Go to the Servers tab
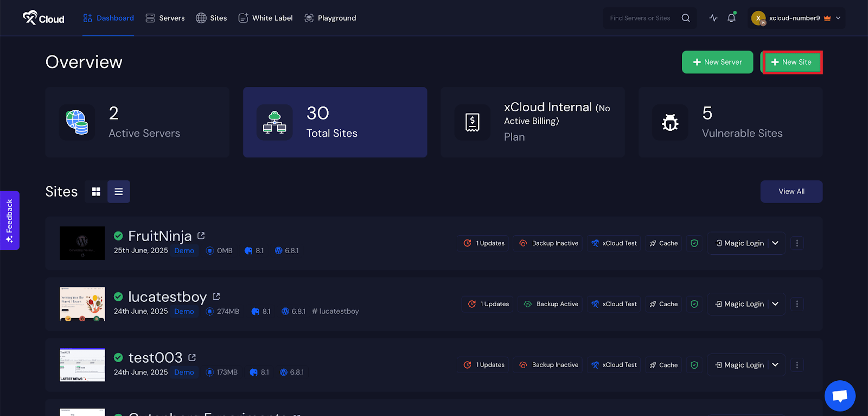The width and height of the screenshot is (868, 416). (165, 18)
